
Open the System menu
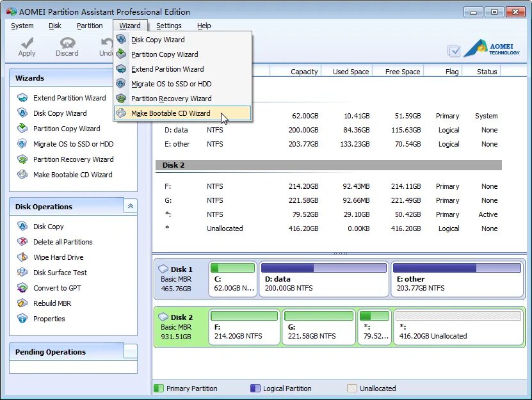tap(22, 26)
